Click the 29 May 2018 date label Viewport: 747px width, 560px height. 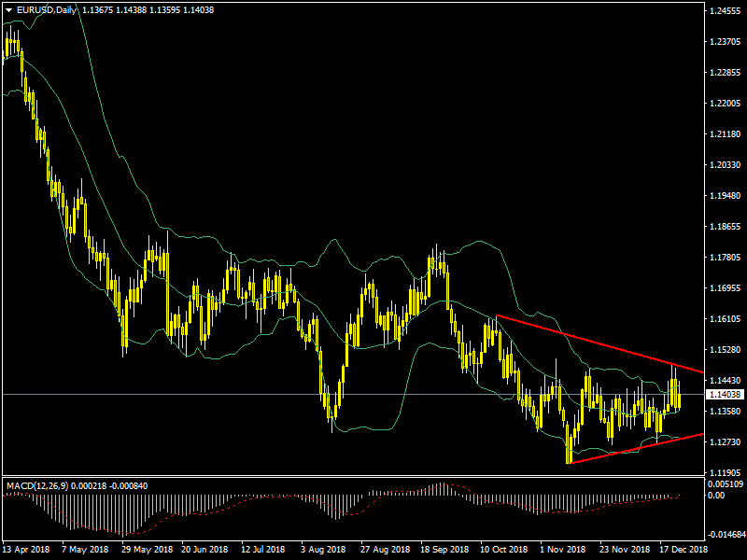pos(148,551)
